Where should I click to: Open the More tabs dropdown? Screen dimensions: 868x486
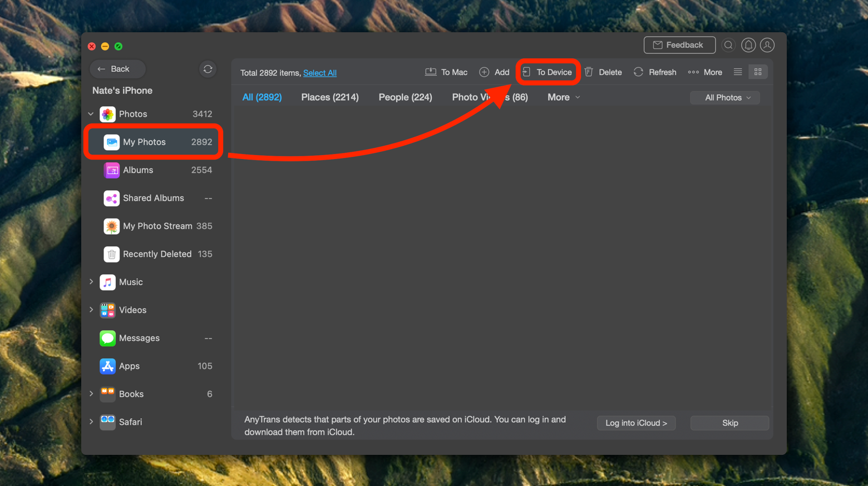click(563, 97)
